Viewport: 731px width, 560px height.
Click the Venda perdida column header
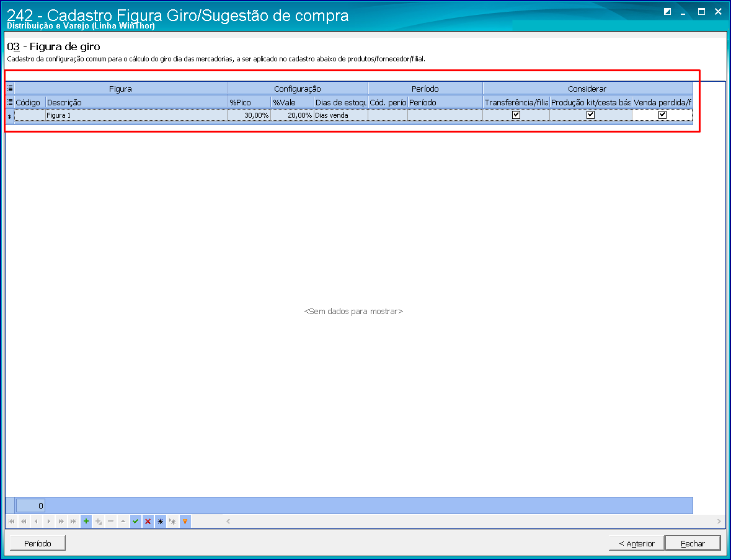tap(662, 102)
